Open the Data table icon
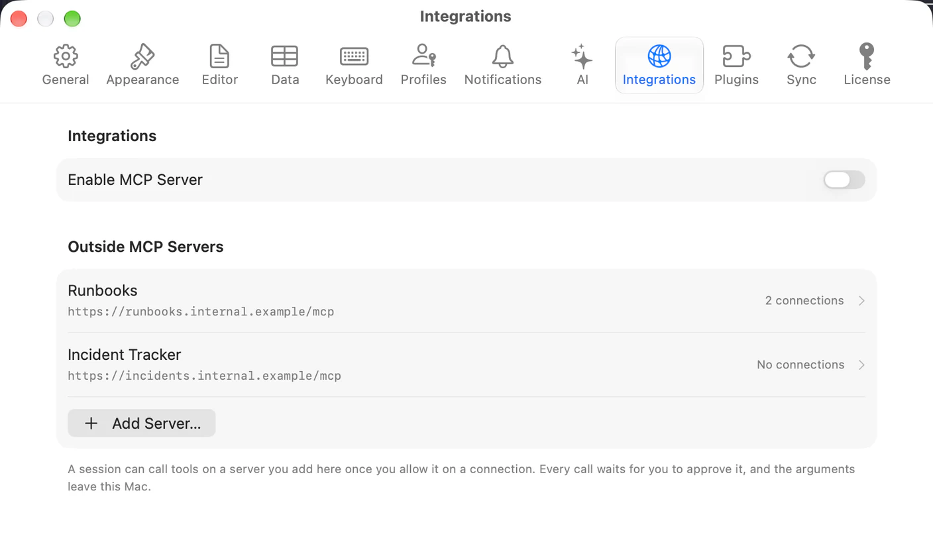933x560 pixels. [x=285, y=56]
